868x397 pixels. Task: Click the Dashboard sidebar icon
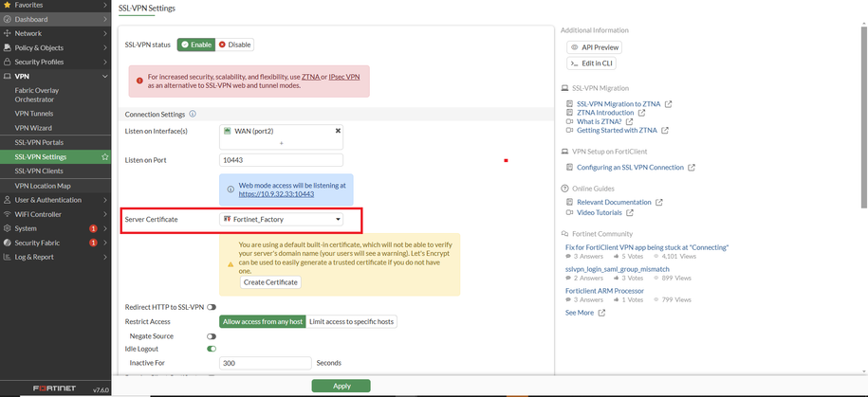[8, 19]
